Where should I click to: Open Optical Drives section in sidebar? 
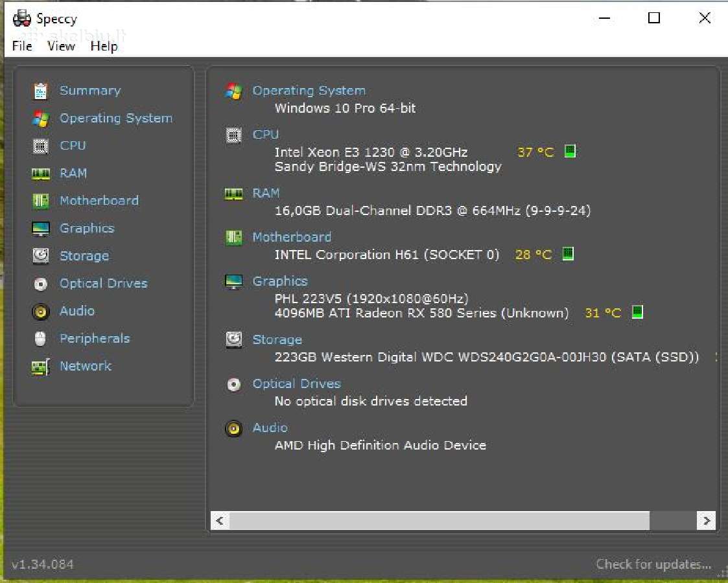click(104, 283)
